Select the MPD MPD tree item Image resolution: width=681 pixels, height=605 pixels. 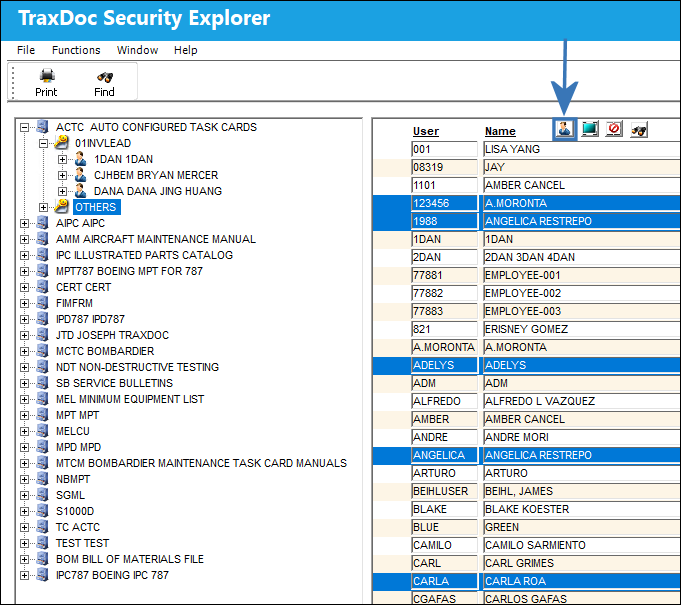coord(79,447)
